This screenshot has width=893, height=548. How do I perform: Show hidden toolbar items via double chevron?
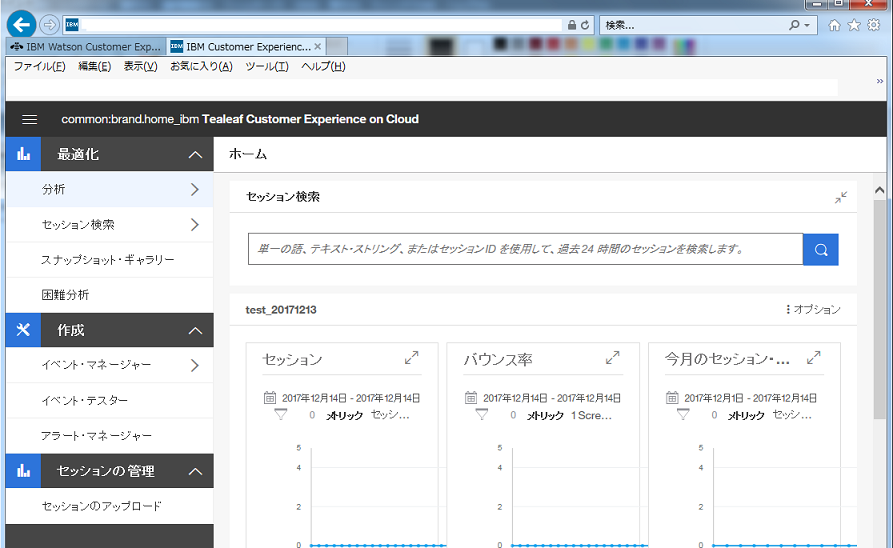[x=880, y=81]
